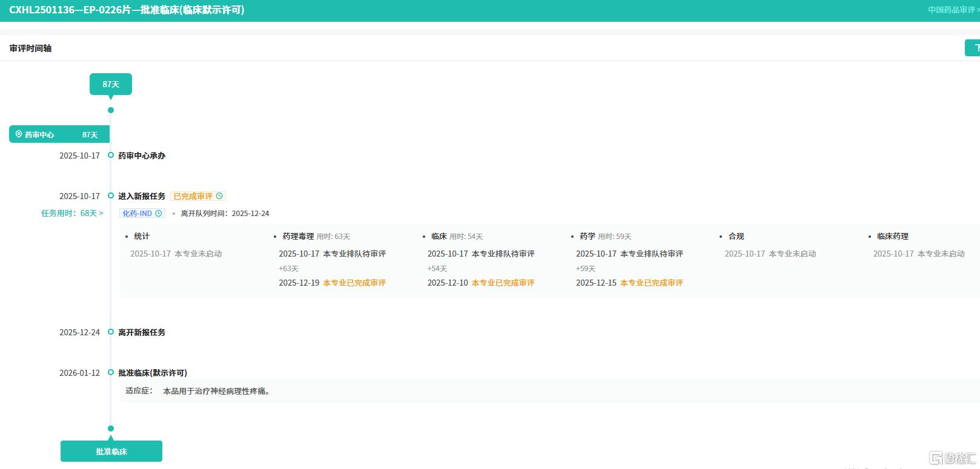Click the partially visible teal button beside 审评时间轴
The height and width of the screenshot is (469, 980).
pyautogui.click(x=973, y=48)
